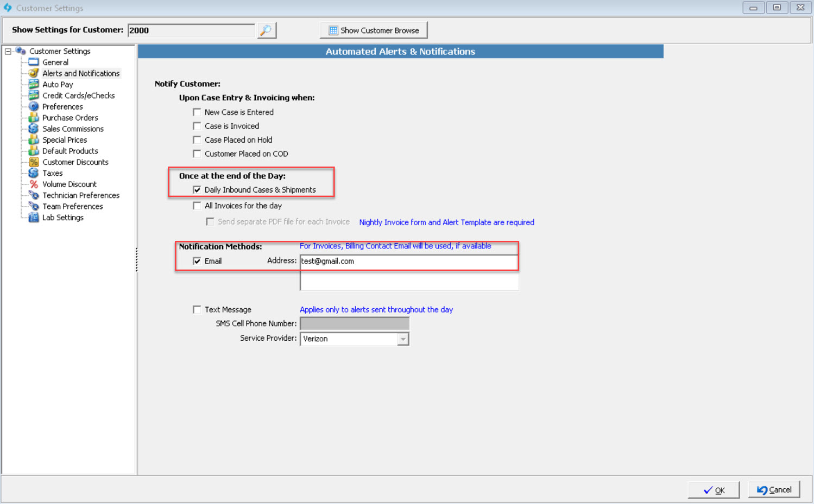Click the customer search magnifier icon
This screenshot has width=814, height=504.
click(266, 30)
